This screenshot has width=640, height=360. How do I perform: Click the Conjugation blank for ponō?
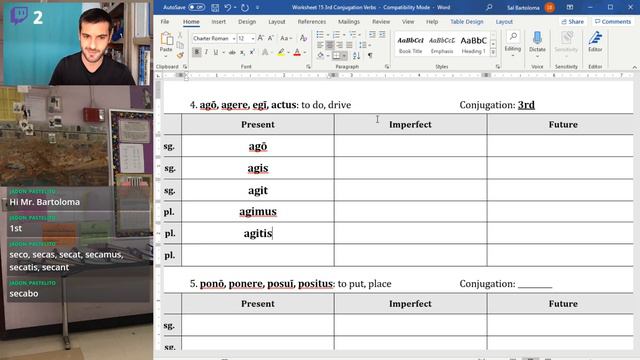tap(535, 284)
